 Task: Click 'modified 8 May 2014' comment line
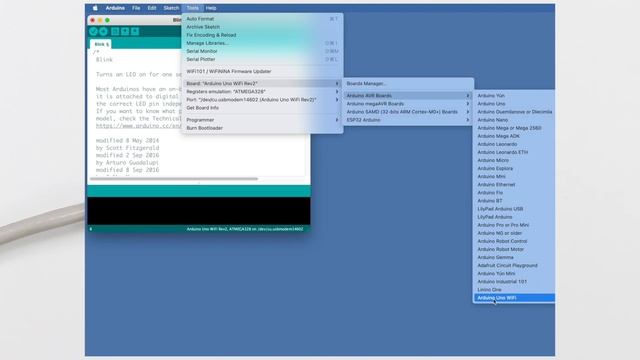pyautogui.click(x=127, y=141)
